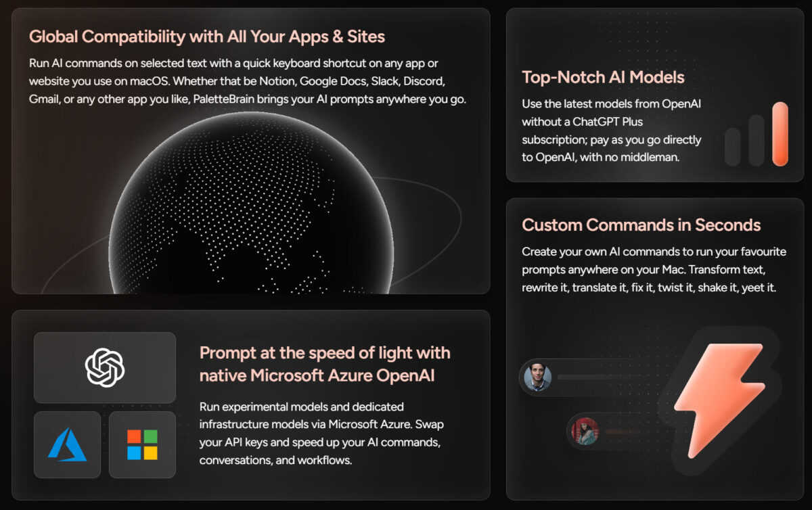
Task: Click the middle gray bar in chart
Action: click(x=756, y=140)
